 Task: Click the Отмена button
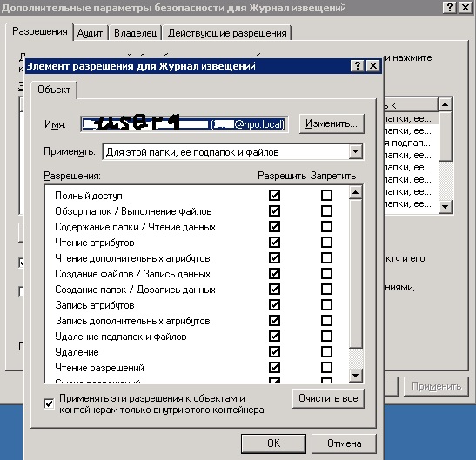tap(344, 443)
